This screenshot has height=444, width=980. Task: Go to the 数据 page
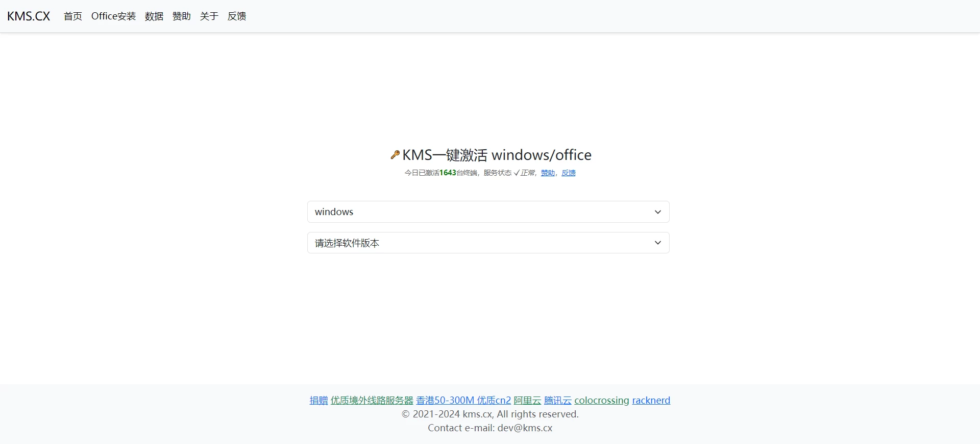pos(154,16)
